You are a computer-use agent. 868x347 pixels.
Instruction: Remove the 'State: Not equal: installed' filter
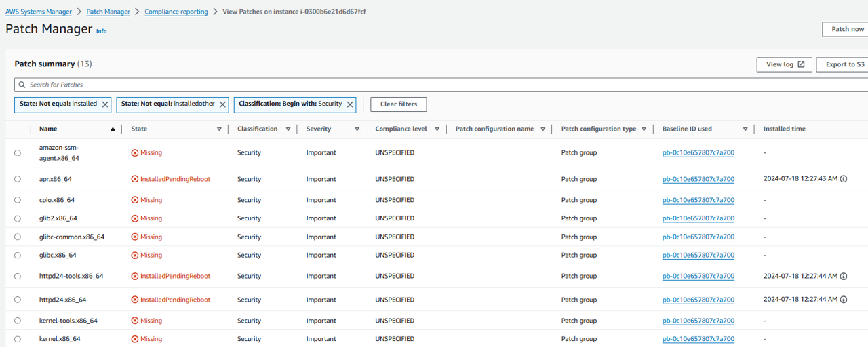[105, 104]
